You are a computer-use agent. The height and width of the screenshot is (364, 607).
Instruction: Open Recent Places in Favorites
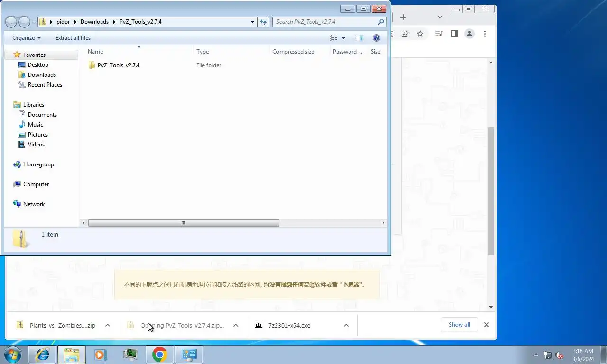pyautogui.click(x=45, y=85)
